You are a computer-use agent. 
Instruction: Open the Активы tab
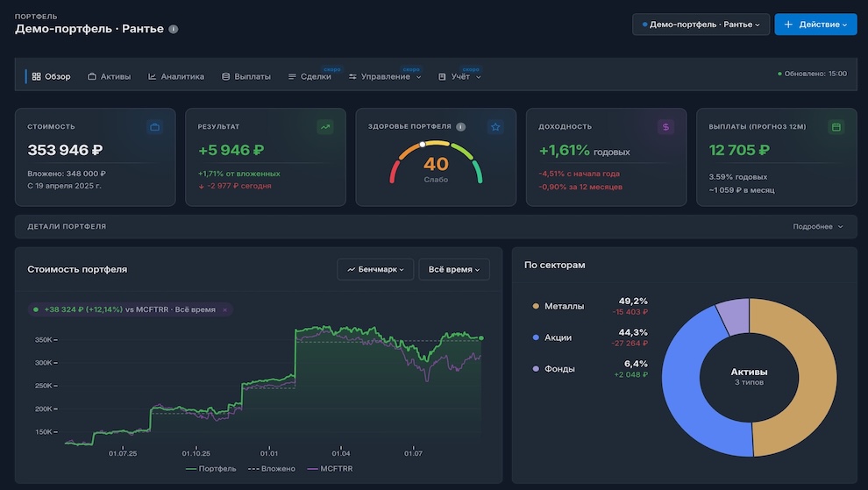tap(109, 76)
